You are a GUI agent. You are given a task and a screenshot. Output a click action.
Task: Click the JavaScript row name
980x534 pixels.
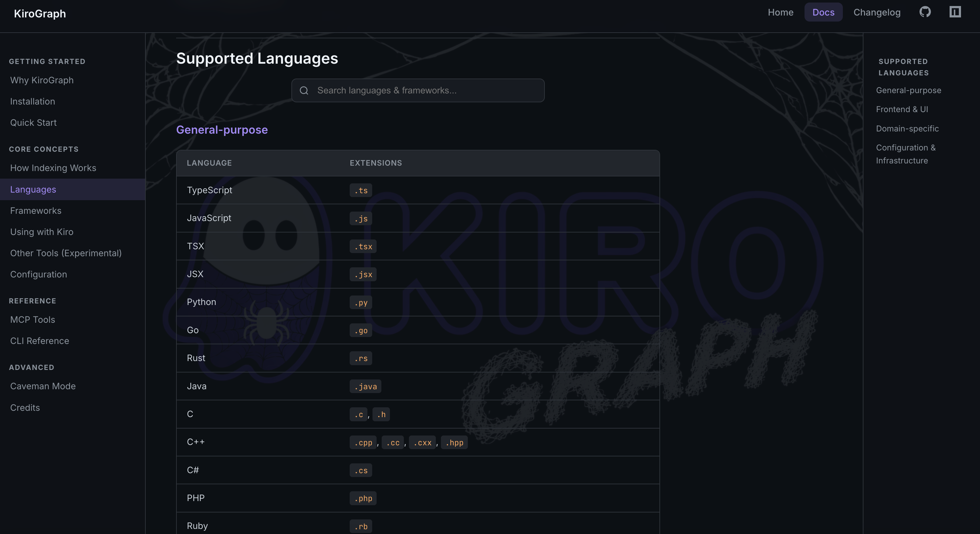[x=209, y=218]
